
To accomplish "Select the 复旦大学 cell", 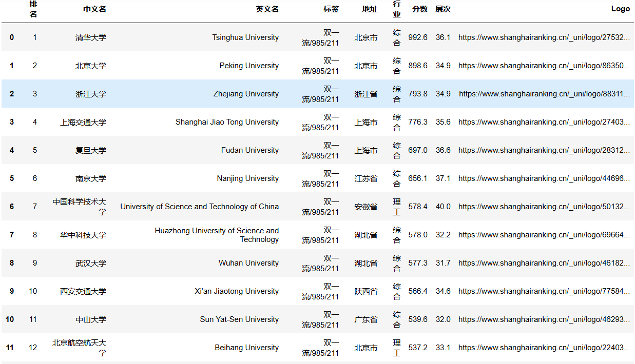I will pos(91,150).
